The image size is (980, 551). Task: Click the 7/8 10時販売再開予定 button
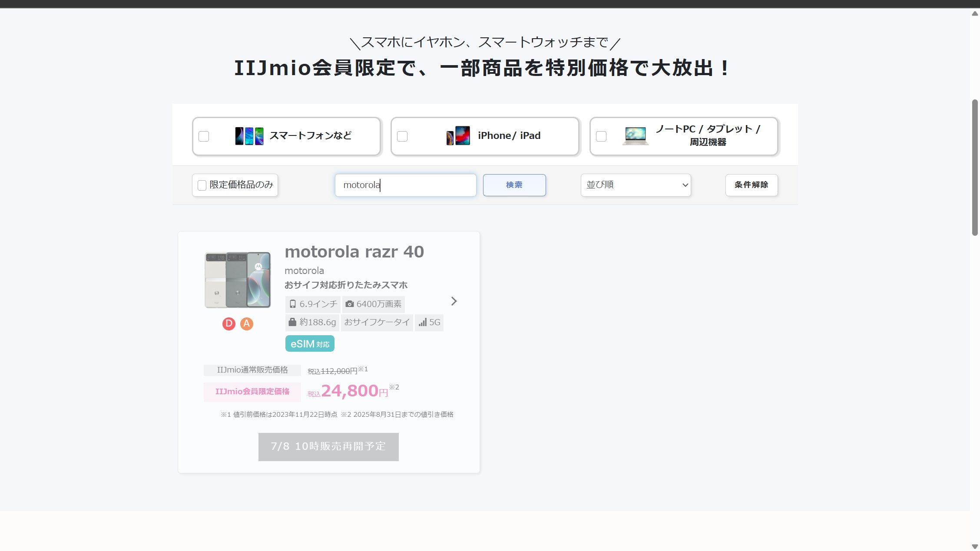[x=328, y=447]
